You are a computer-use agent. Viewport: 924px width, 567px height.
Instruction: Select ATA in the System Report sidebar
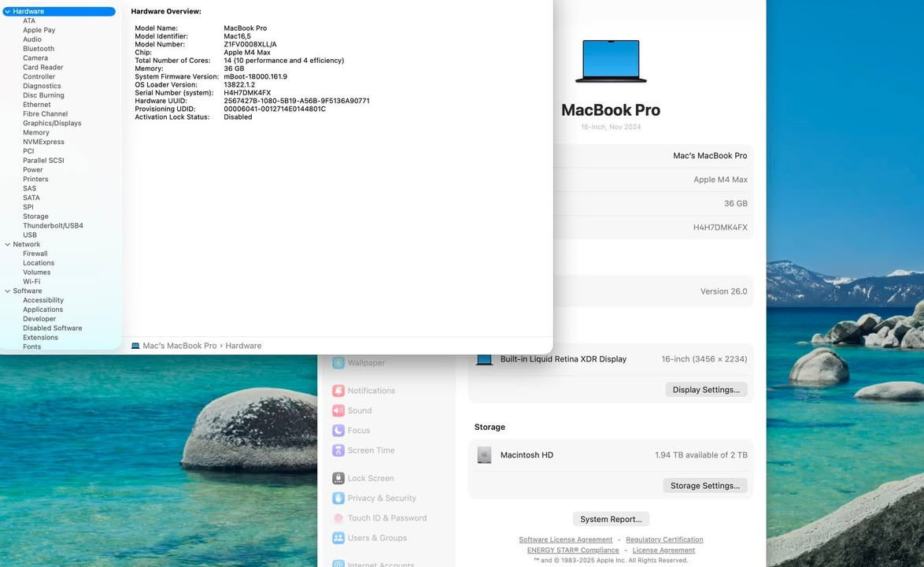(29, 20)
